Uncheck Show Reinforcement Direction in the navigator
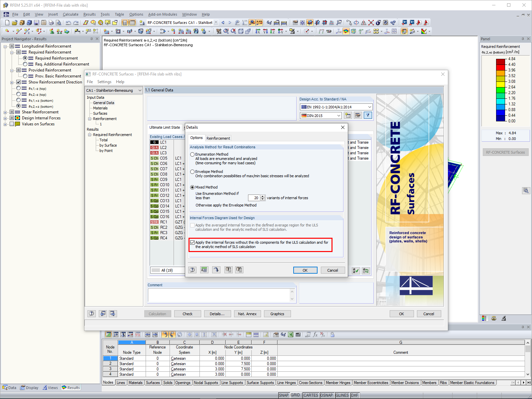The width and height of the screenshot is (532, 399). [x=19, y=82]
